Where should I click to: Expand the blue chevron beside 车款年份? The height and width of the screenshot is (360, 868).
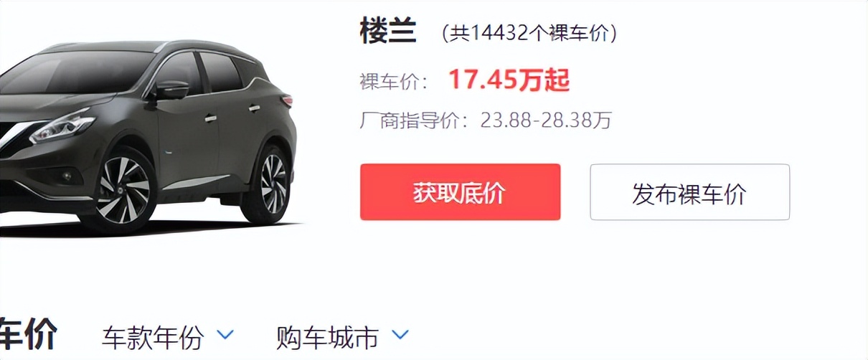click(x=225, y=335)
